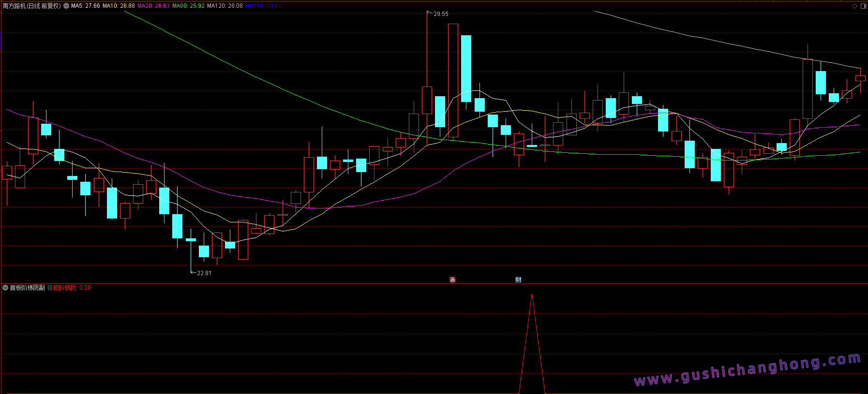Select the MA120: 28.08 label
This screenshot has height=394, width=868.
coord(225,6)
